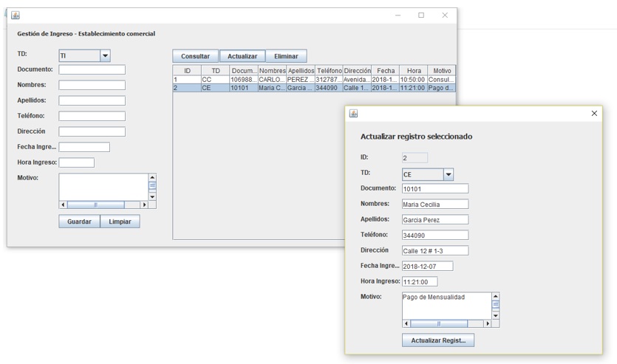Focus the Dirección field in main window
The image size is (617, 364).
pyautogui.click(x=92, y=131)
